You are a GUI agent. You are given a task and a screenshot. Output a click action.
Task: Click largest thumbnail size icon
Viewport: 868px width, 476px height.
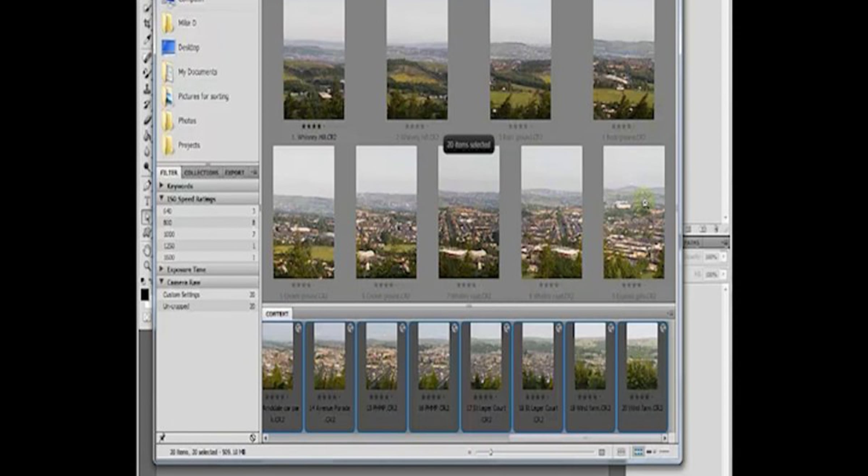[601, 452]
